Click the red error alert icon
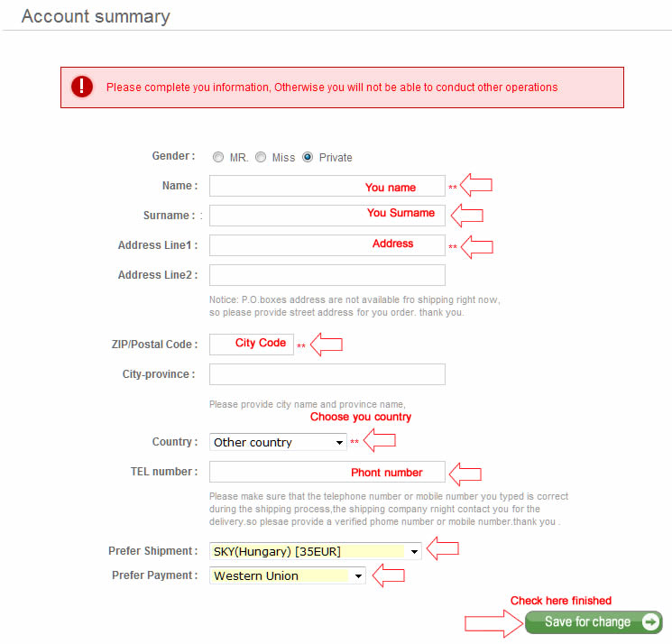672x644 pixels. [x=83, y=87]
